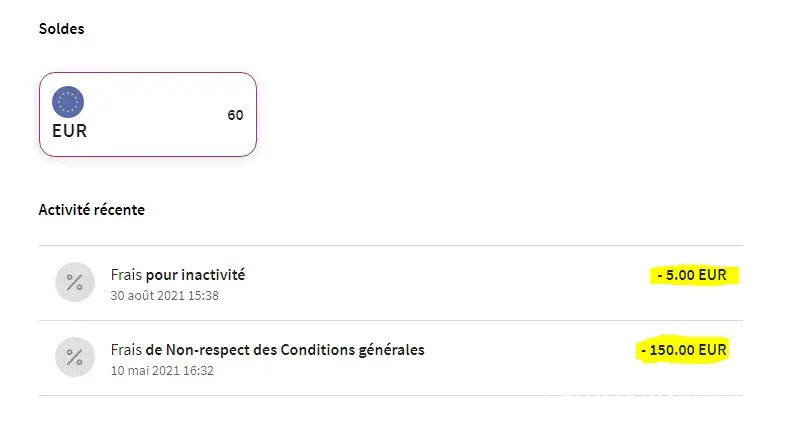Image resolution: width=805 pixels, height=431 pixels.
Task: Open the EUR balance card
Action: [x=148, y=114]
